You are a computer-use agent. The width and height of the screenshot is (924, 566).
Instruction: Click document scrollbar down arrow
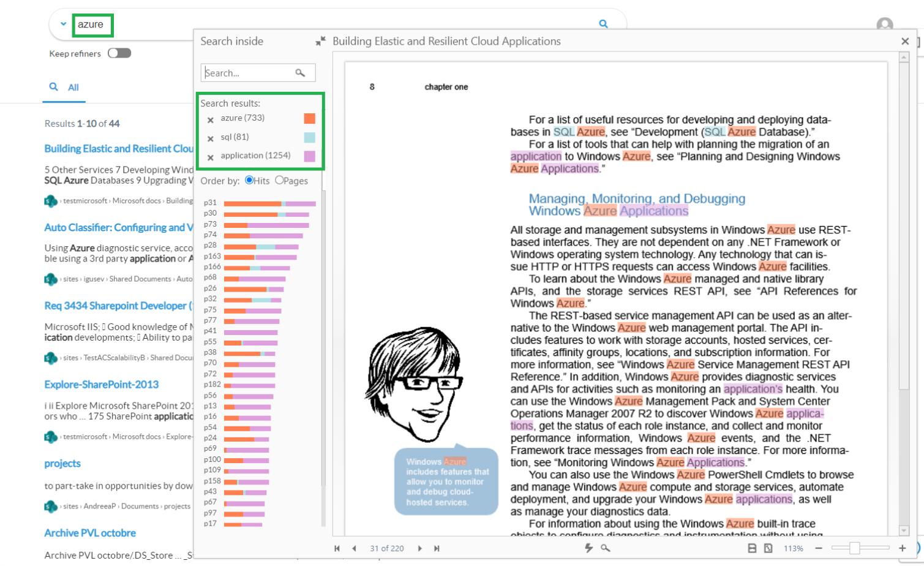(x=904, y=530)
